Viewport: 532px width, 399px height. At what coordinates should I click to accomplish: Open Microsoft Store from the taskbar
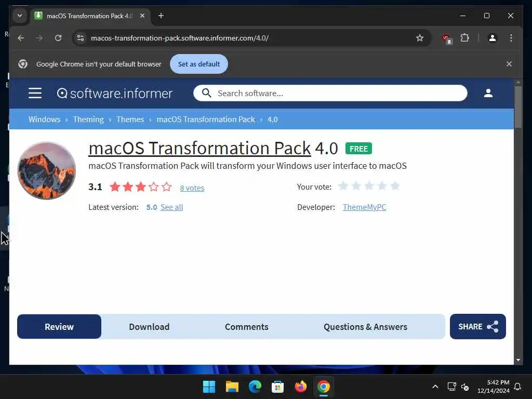[277, 387]
